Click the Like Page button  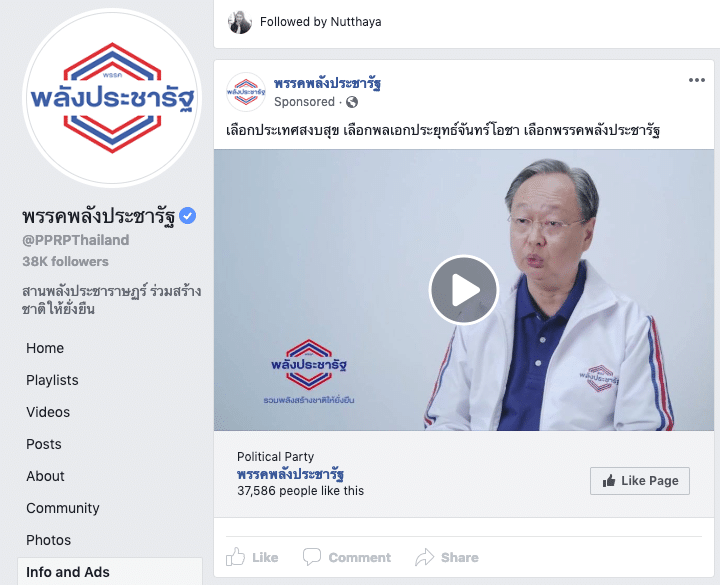(x=640, y=481)
